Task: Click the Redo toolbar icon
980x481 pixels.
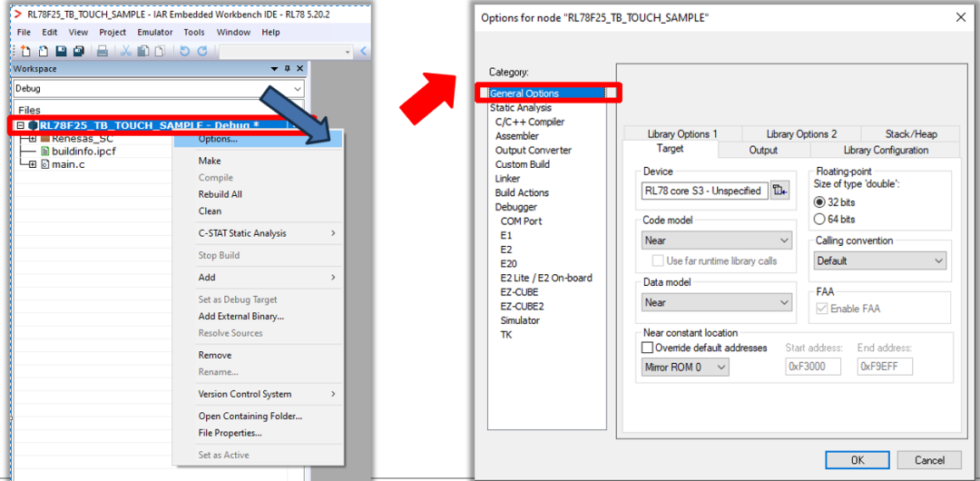Action: tap(201, 52)
